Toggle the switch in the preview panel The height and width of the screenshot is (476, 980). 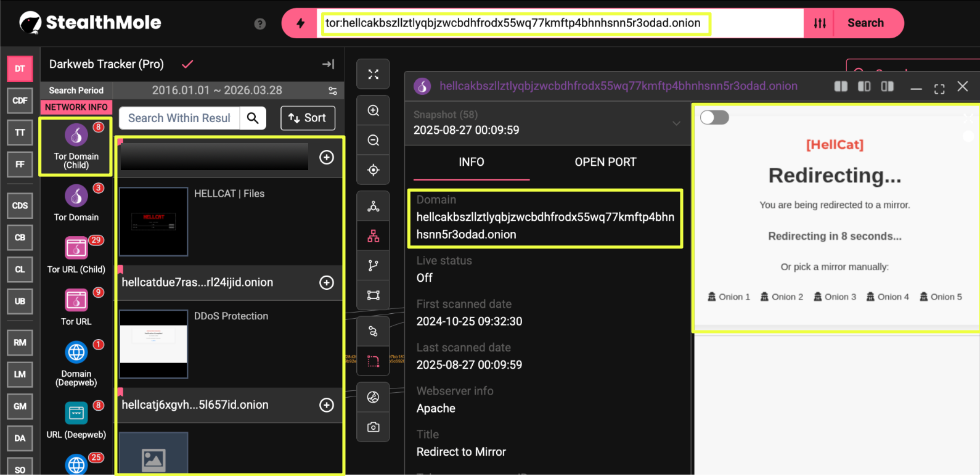coord(714,118)
